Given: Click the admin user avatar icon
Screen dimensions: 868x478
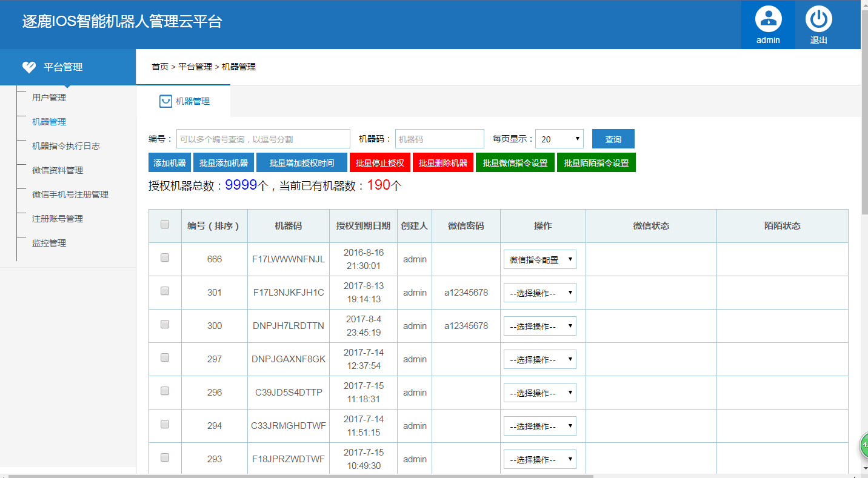Looking at the screenshot, I should click(768, 19).
